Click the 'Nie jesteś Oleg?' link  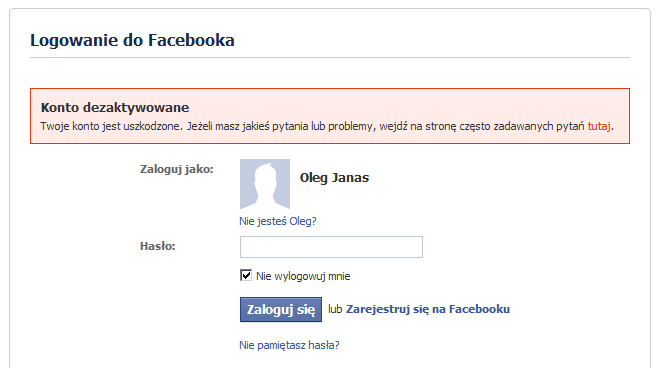[x=278, y=221]
